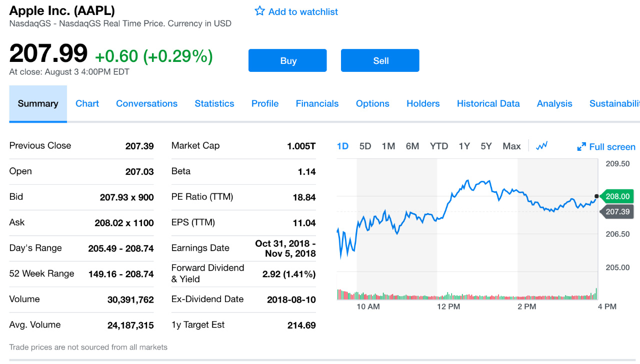This screenshot has width=640, height=364.
Task: Select the 6M chart range
Action: (x=412, y=146)
